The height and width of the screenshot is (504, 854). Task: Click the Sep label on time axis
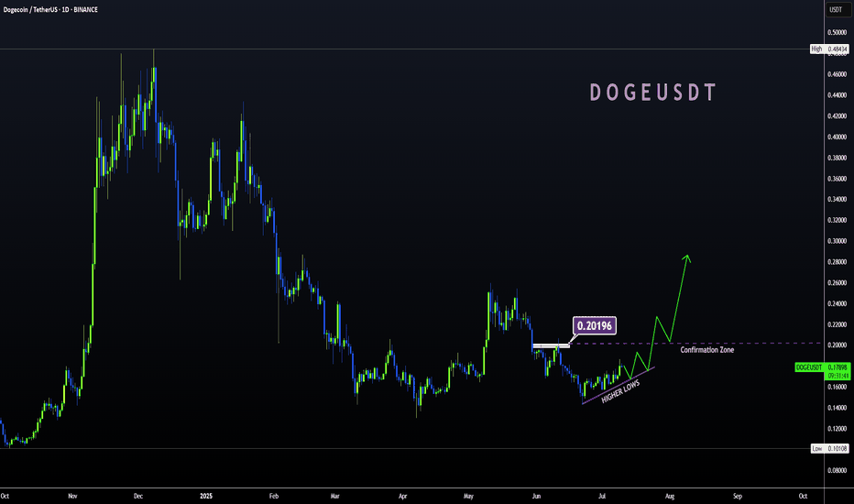tap(738, 496)
